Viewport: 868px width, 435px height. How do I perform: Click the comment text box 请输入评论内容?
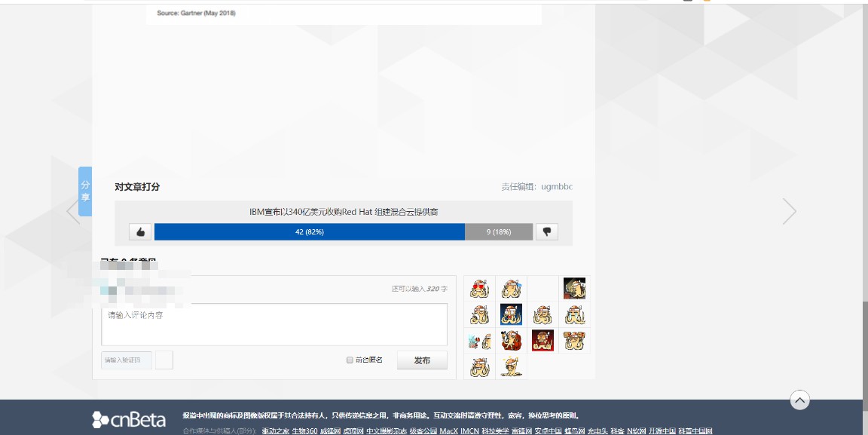274,325
